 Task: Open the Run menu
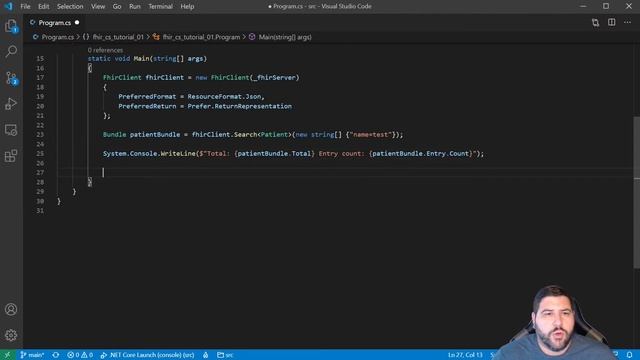click(x=135, y=6)
